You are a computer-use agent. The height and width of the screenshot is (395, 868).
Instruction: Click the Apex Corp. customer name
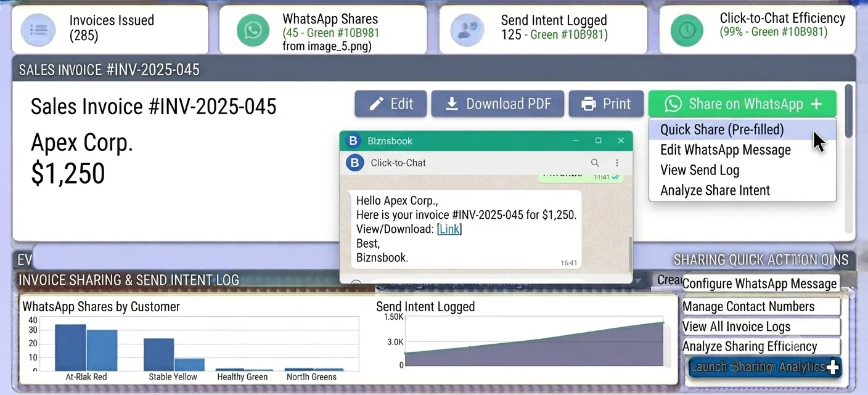(82, 143)
